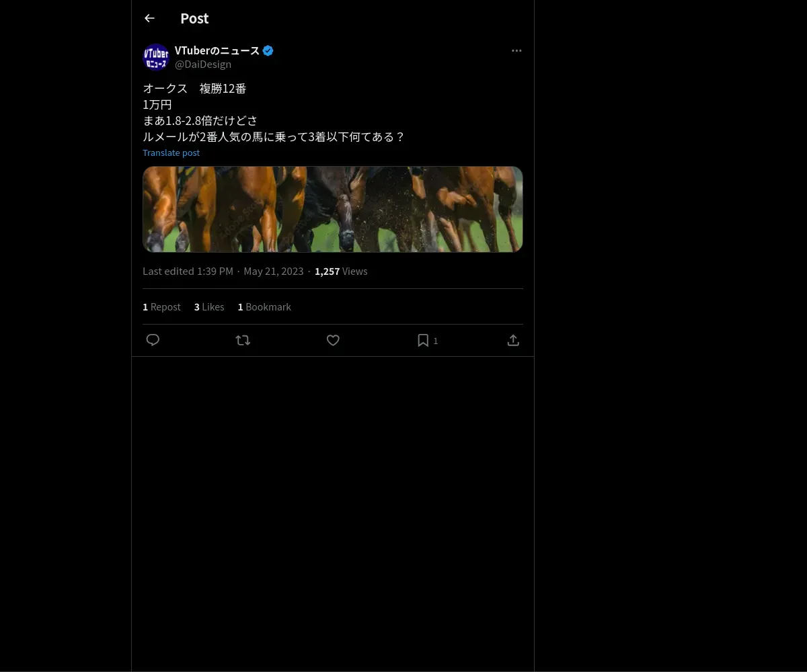Click the 1 Bookmark count
The height and width of the screenshot is (672, 807).
[264, 307]
